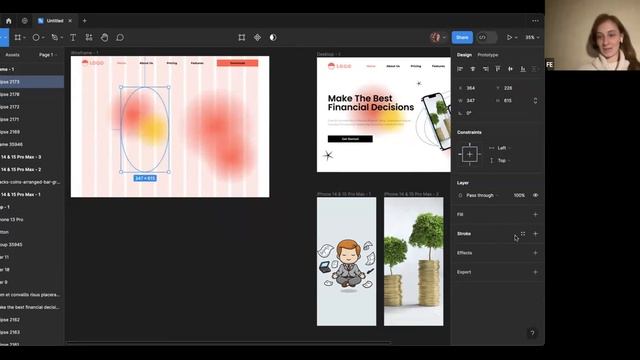Click the Share button
Image resolution: width=640 pixels, height=360 pixels.
tap(462, 38)
